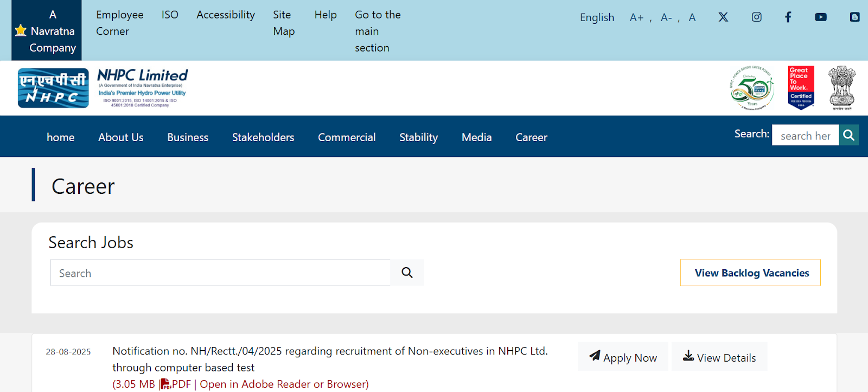Open the About Us menu
Viewport: 868px width, 392px height.
point(121,137)
